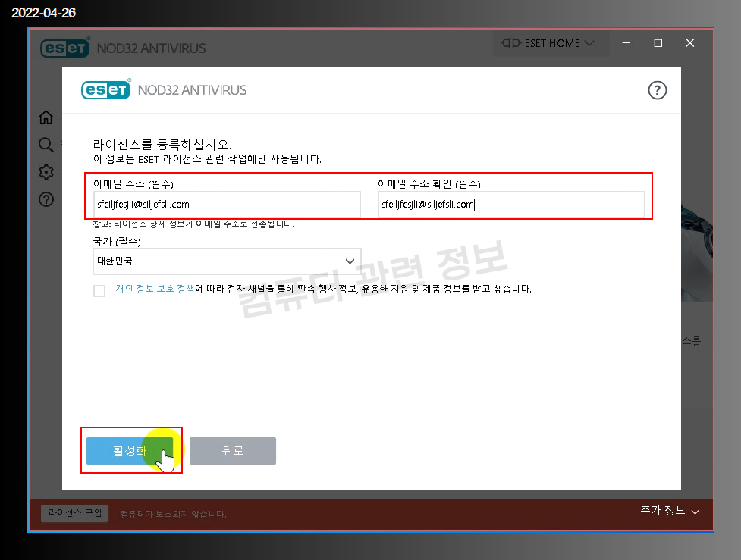Close the ESET NOD32 window
The width and height of the screenshot is (741, 560).
pyautogui.click(x=690, y=43)
